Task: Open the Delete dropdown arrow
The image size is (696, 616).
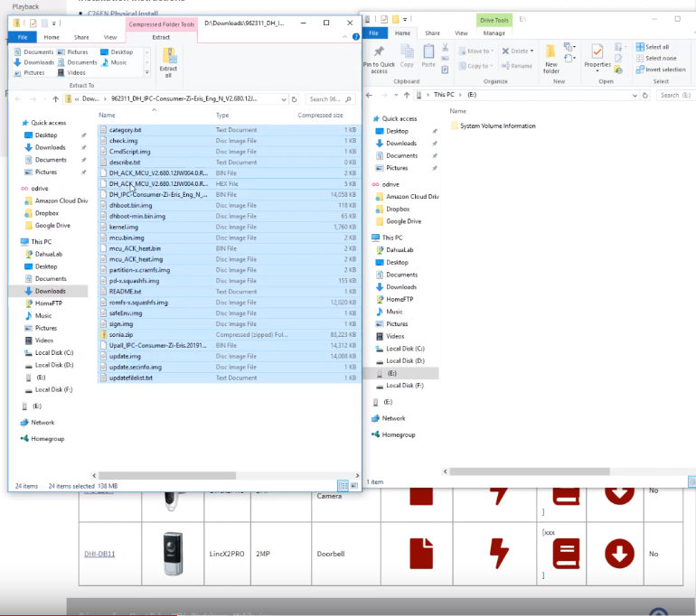Action: click(532, 51)
